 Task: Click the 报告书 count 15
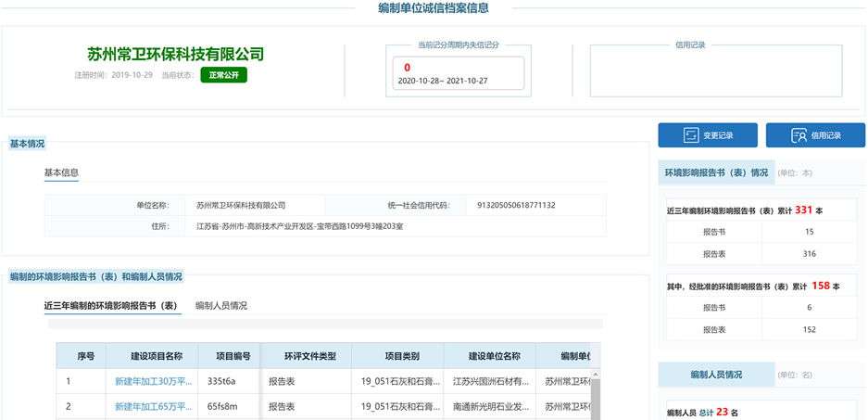click(x=810, y=232)
